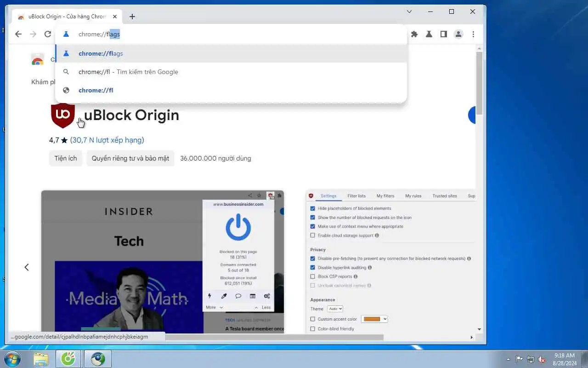Viewport: 588px width, 368px height.
Task: Switch to the Settings tab in screenshot
Action: click(x=328, y=196)
